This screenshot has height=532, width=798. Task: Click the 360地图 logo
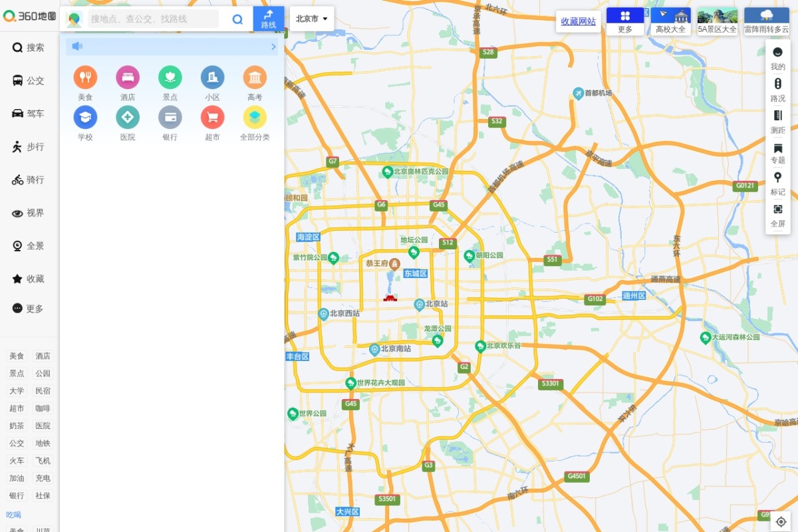click(x=29, y=17)
